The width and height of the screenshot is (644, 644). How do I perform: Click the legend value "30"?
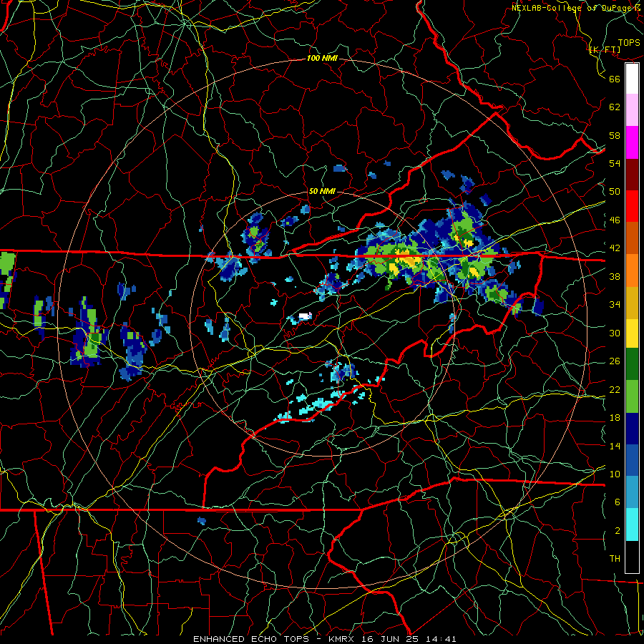point(615,333)
